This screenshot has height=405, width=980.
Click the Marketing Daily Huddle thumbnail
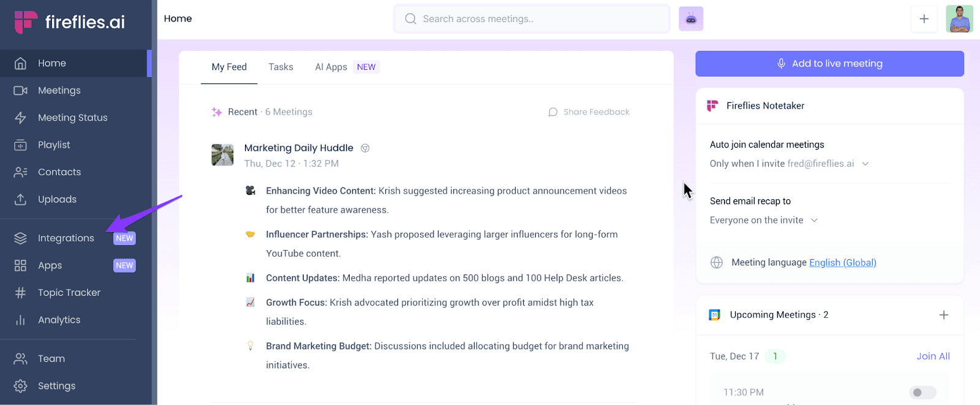click(223, 155)
